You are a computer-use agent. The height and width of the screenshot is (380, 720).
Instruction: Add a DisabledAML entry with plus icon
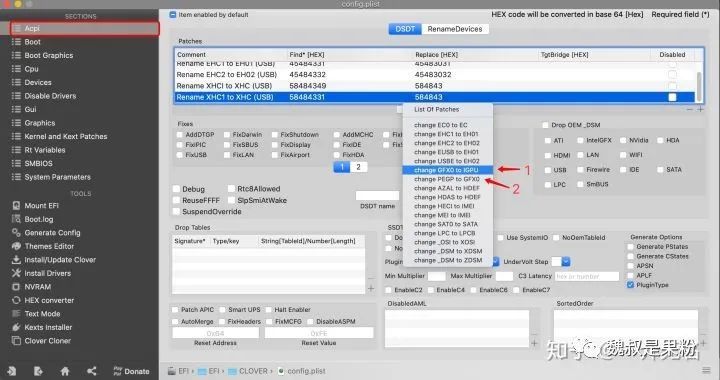pos(534,343)
